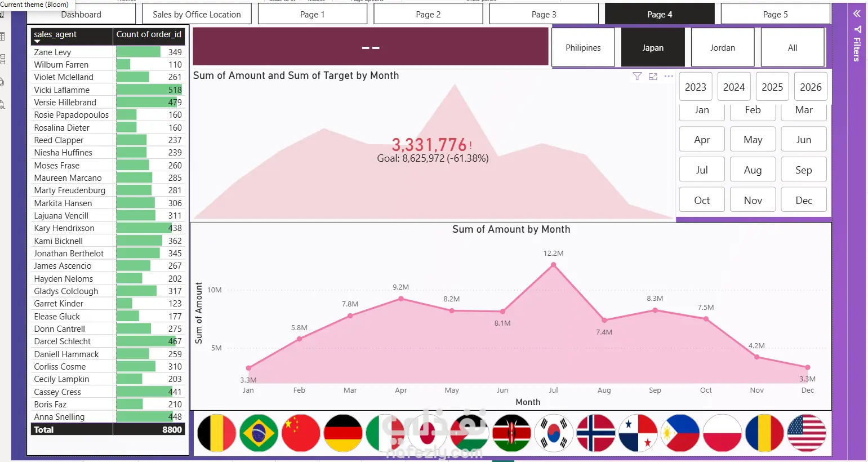Switch to the Page 5 tab
The height and width of the screenshot is (462, 868).
[775, 14]
